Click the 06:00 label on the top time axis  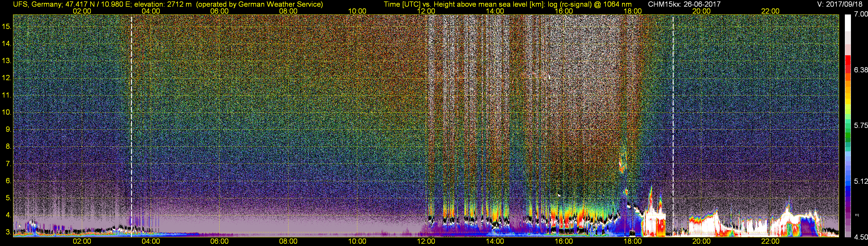[219, 11]
